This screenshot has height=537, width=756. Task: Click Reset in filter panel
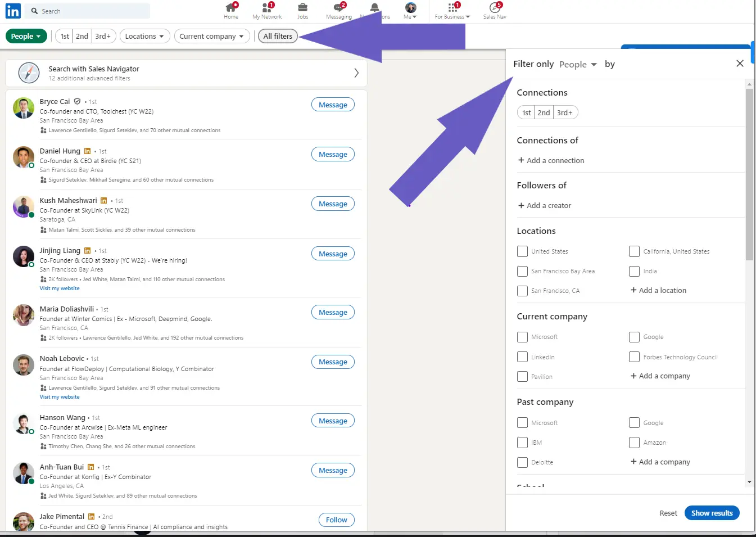[668, 513]
